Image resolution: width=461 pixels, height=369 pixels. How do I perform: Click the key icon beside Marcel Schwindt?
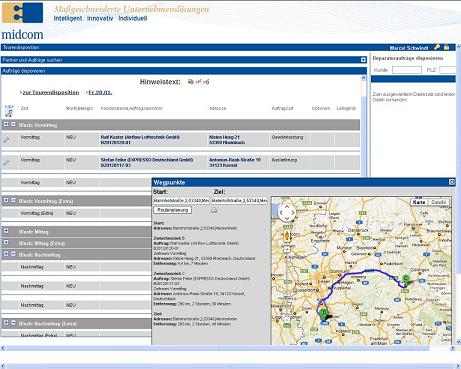(x=437, y=47)
